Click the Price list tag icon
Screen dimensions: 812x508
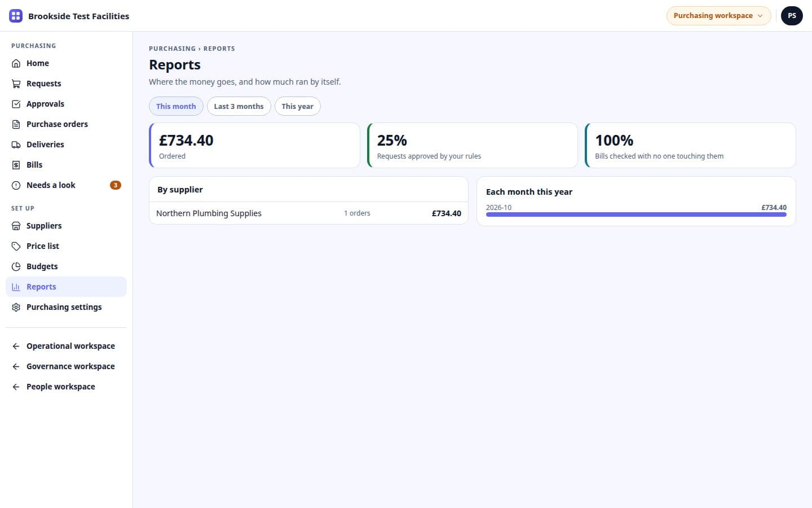pos(16,246)
